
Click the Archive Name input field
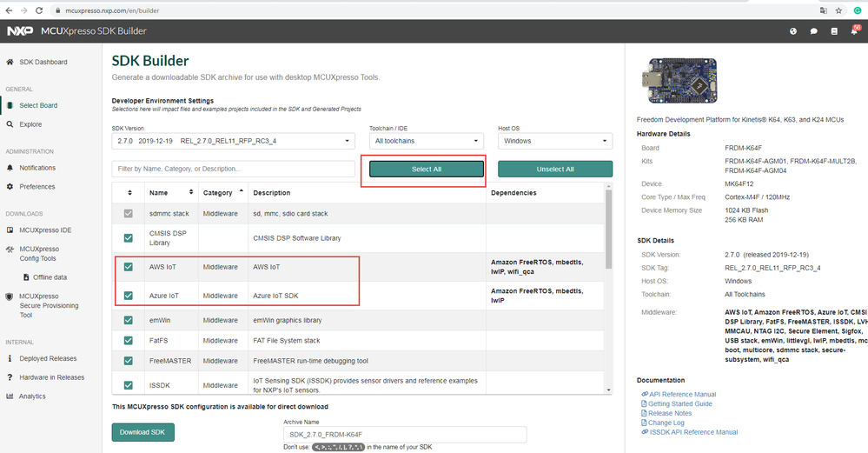click(405, 435)
